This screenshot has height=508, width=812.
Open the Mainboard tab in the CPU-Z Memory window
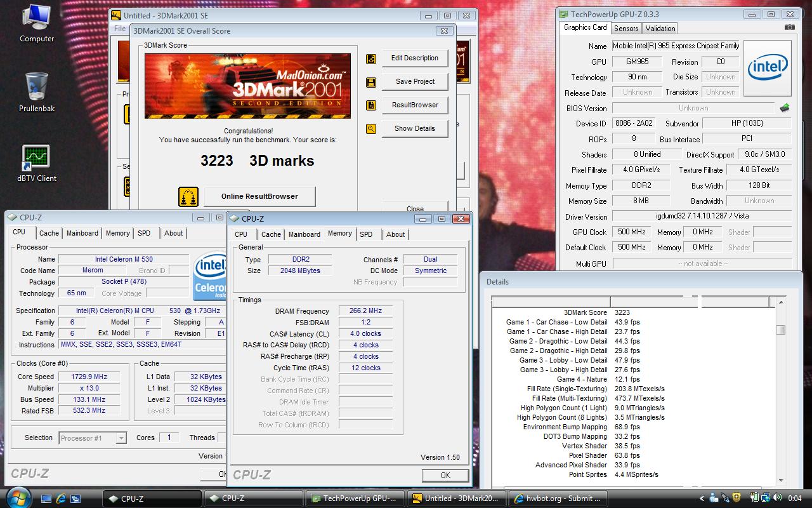(304, 234)
